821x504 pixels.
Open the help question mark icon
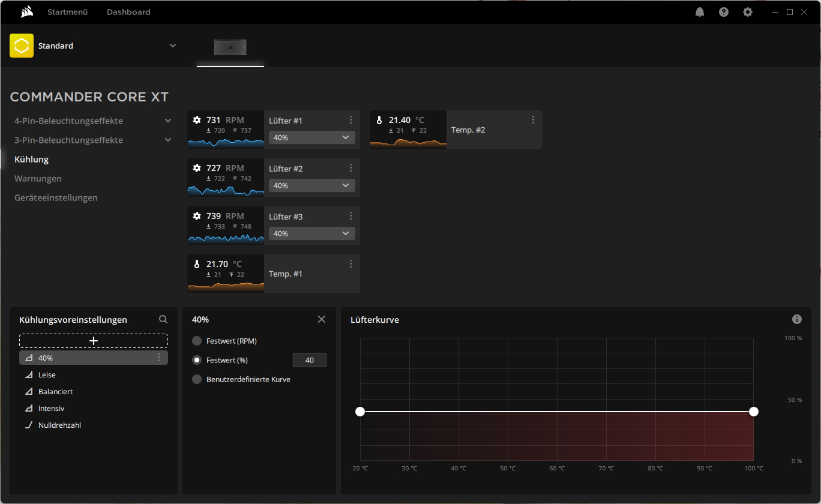click(724, 12)
